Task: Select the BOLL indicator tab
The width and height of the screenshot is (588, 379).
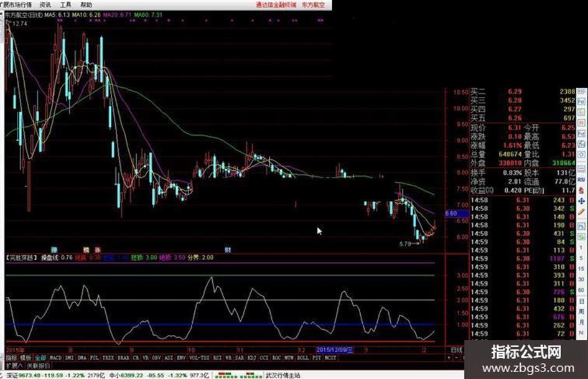Action: pos(303,358)
